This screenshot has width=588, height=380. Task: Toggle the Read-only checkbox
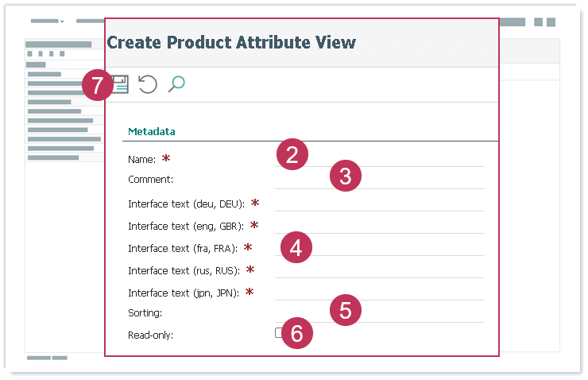[x=280, y=333]
